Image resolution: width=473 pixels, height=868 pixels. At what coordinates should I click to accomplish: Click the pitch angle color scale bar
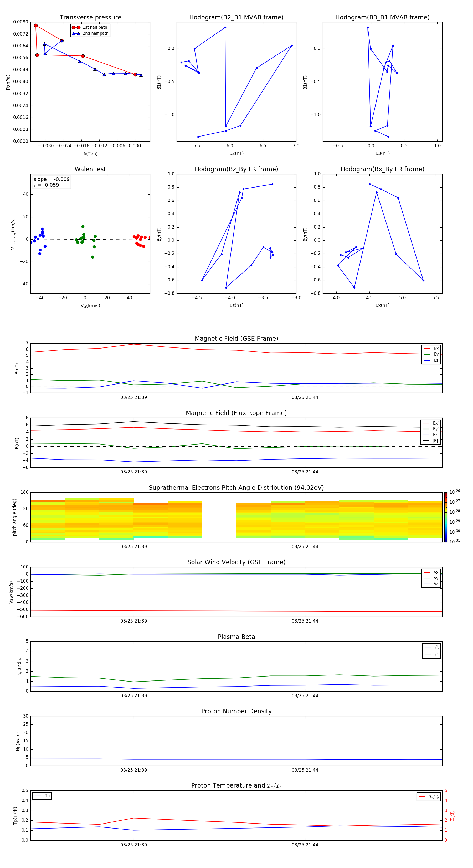[446, 517]
